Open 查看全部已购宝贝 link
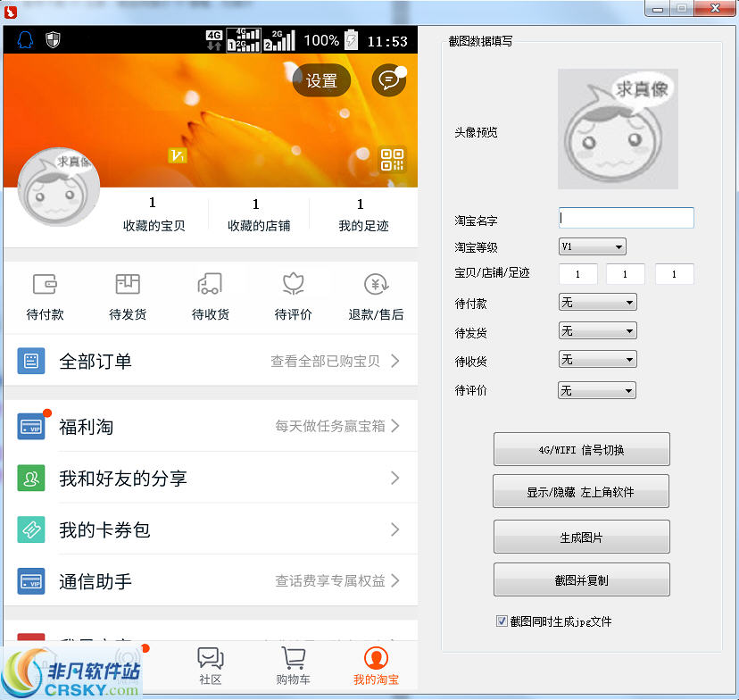 325,361
